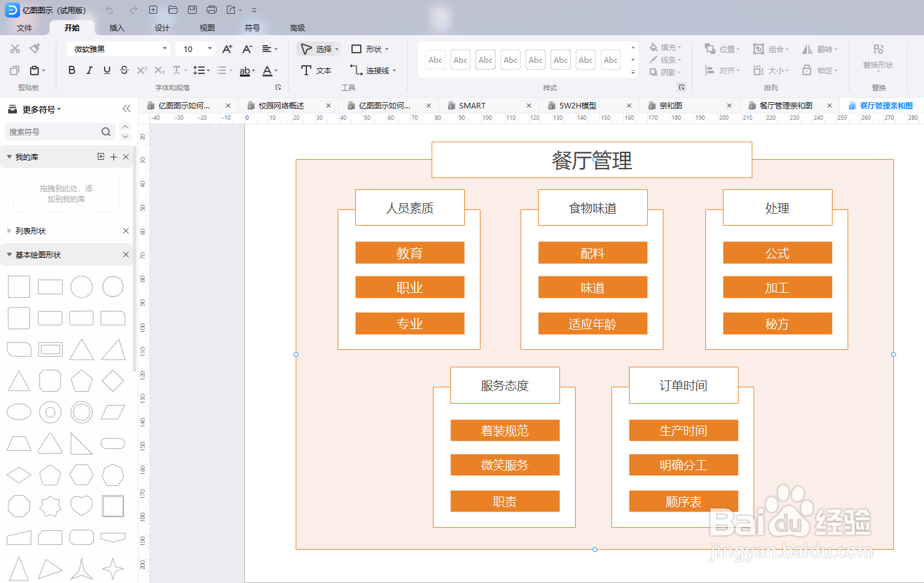The width and height of the screenshot is (924, 583).
Task: Copy selection with the copy icon
Action: tap(15, 70)
